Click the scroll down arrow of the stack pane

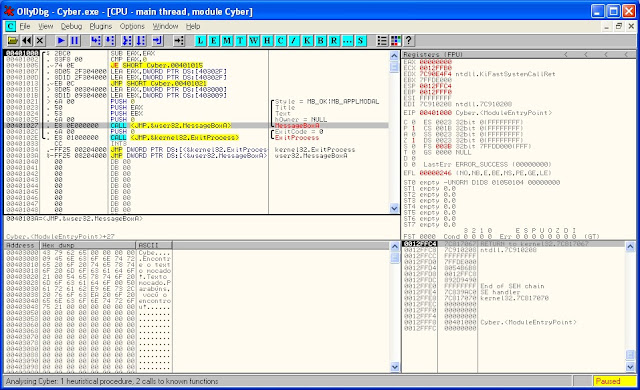coord(630,367)
